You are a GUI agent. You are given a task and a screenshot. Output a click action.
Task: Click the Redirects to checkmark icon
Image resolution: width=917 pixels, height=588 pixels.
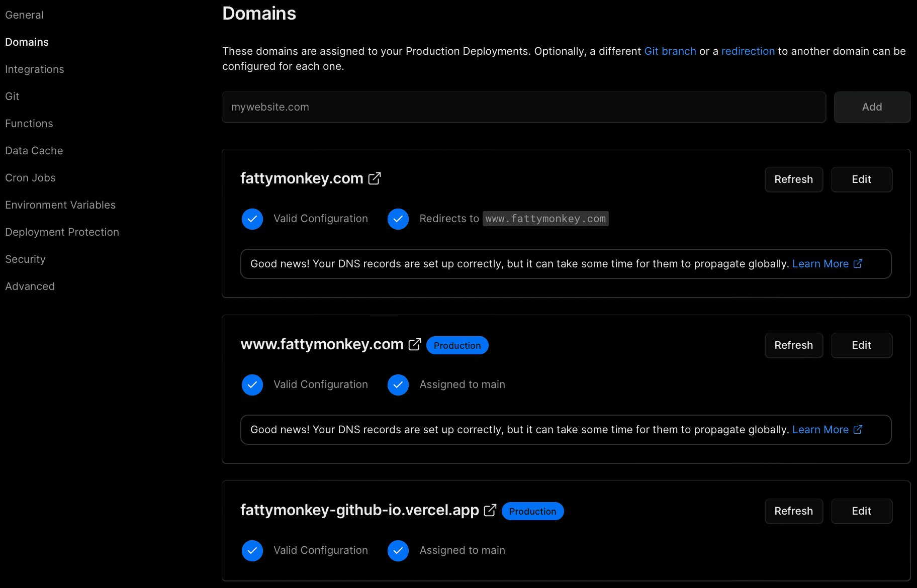tap(398, 219)
